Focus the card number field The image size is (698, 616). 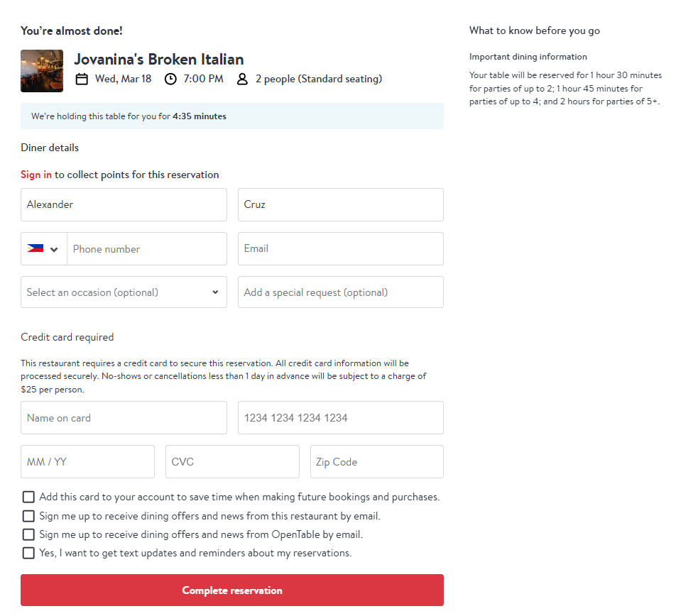pos(341,417)
